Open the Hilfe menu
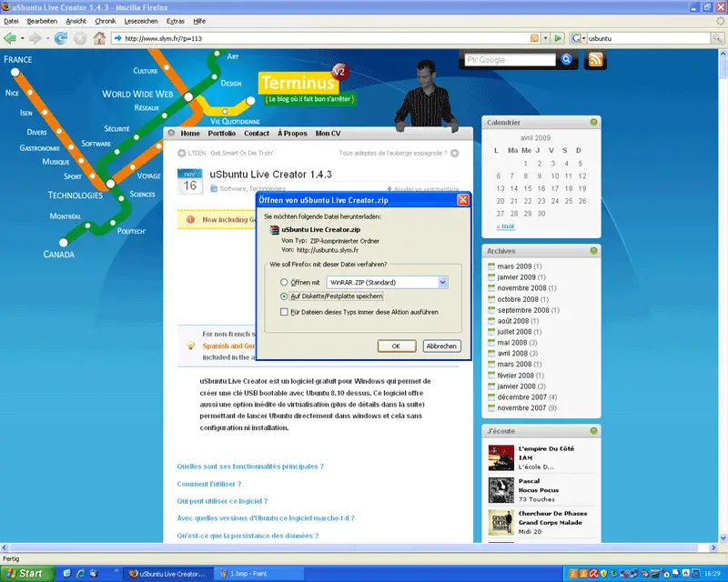 tap(199, 21)
